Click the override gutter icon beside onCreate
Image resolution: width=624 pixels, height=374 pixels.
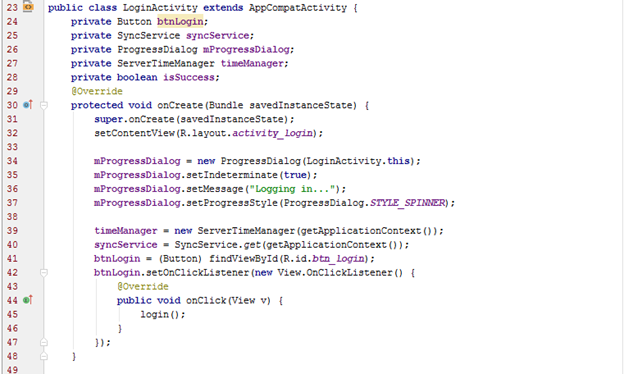(x=27, y=105)
